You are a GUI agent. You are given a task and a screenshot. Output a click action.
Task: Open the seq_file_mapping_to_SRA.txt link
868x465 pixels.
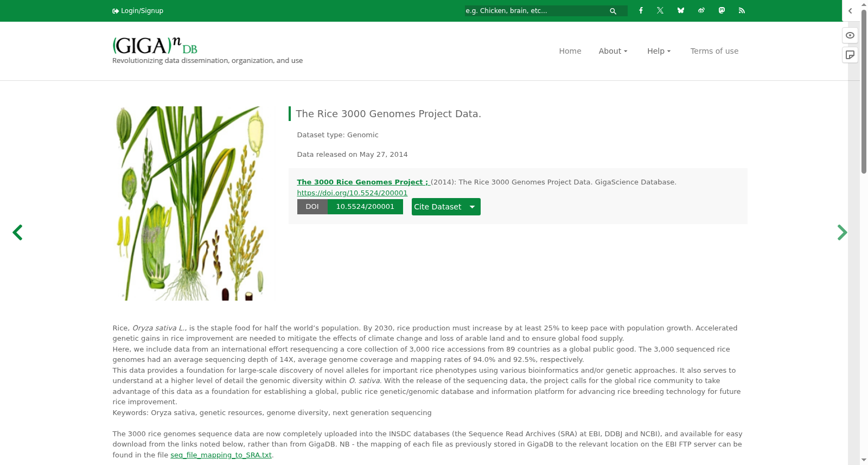[221, 455]
